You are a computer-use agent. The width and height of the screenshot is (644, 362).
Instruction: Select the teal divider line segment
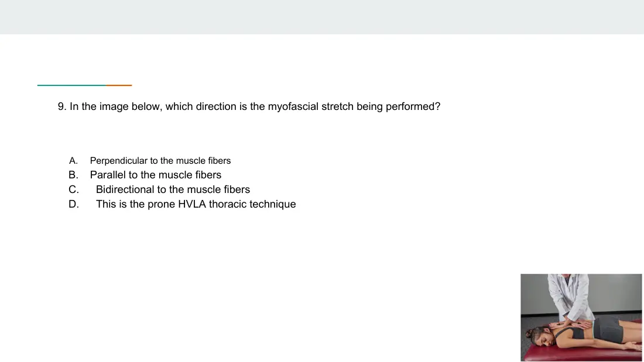(x=72, y=85)
